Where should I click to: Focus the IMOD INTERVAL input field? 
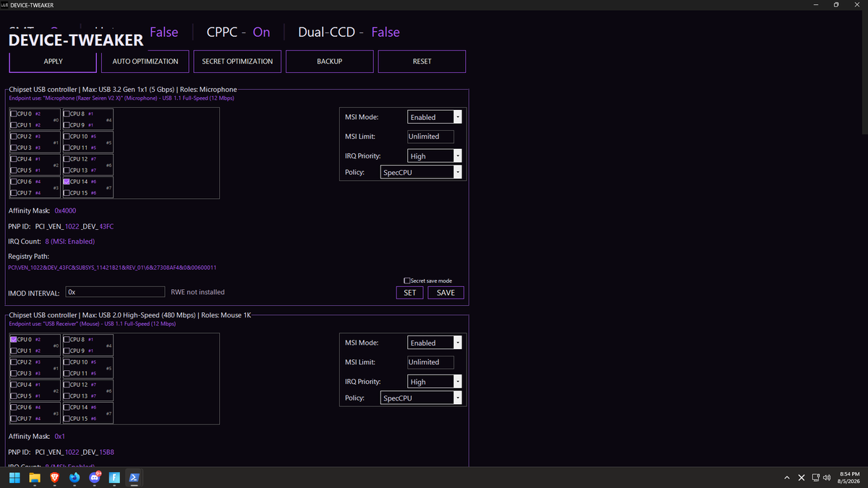(x=115, y=292)
